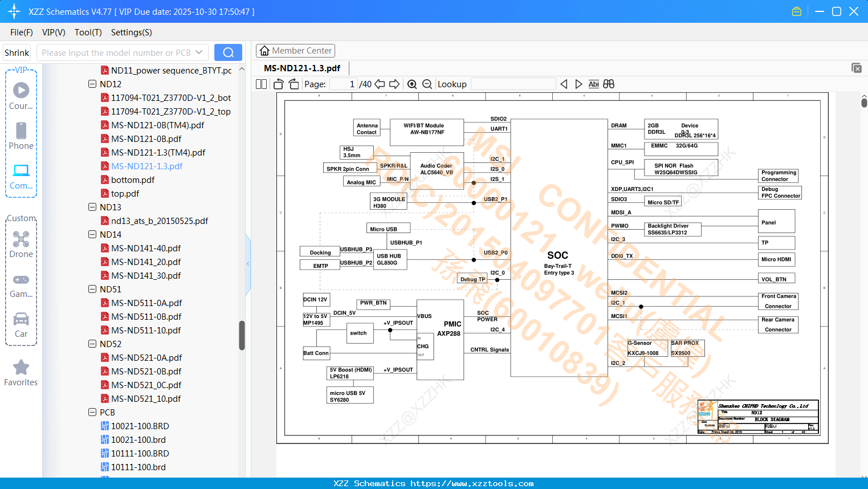Open the Game console category
This screenshot has width=868, height=489.
click(x=21, y=280)
